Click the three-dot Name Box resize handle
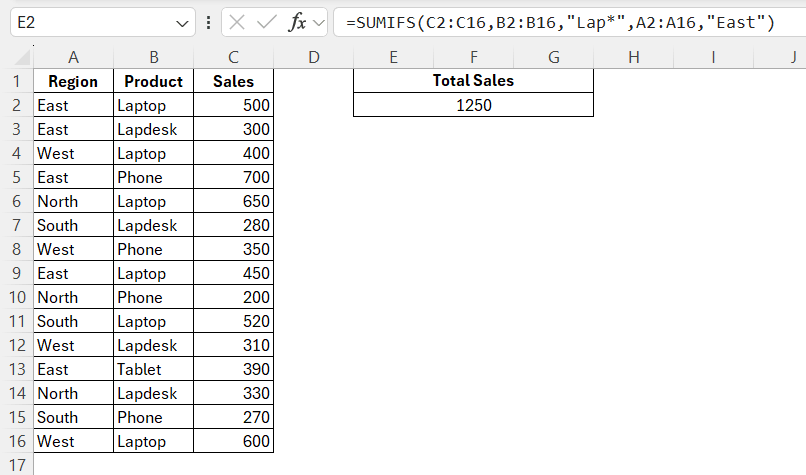This screenshot has width=806, height=475. pyautogui.click(x=207, y=22)
